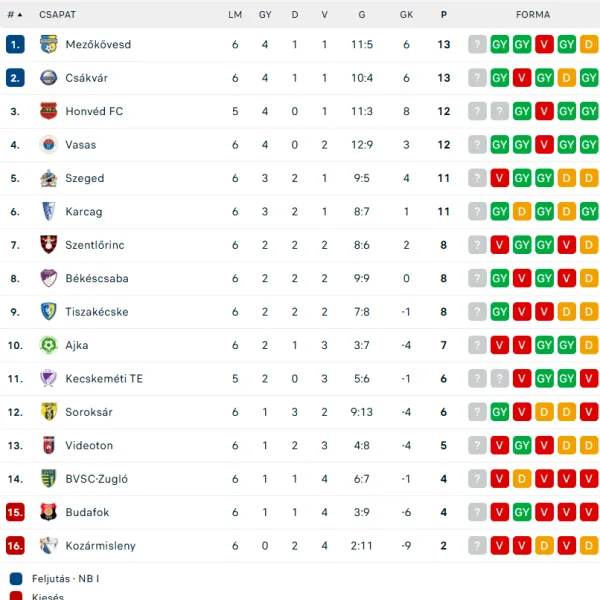
Task: Open the Karcag team link
Action: tap(83, 212)
